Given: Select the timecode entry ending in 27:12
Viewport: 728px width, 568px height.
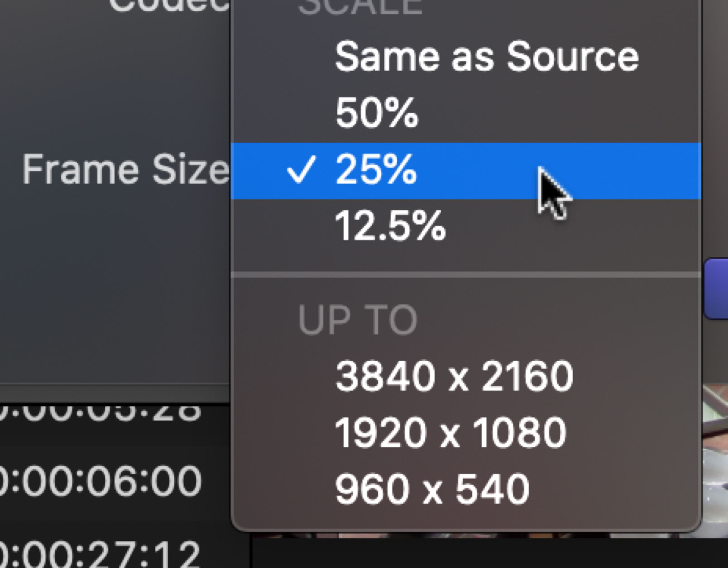Looking at the screenshot, I should pyautogui.click(x=101, y=554).
